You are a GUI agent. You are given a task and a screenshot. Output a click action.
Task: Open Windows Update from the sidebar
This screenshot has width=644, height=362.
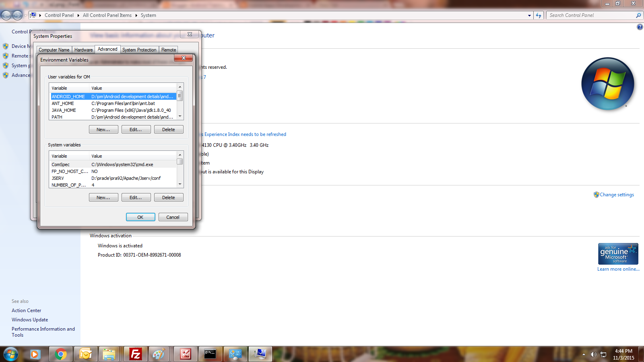[x=30, y=319]
